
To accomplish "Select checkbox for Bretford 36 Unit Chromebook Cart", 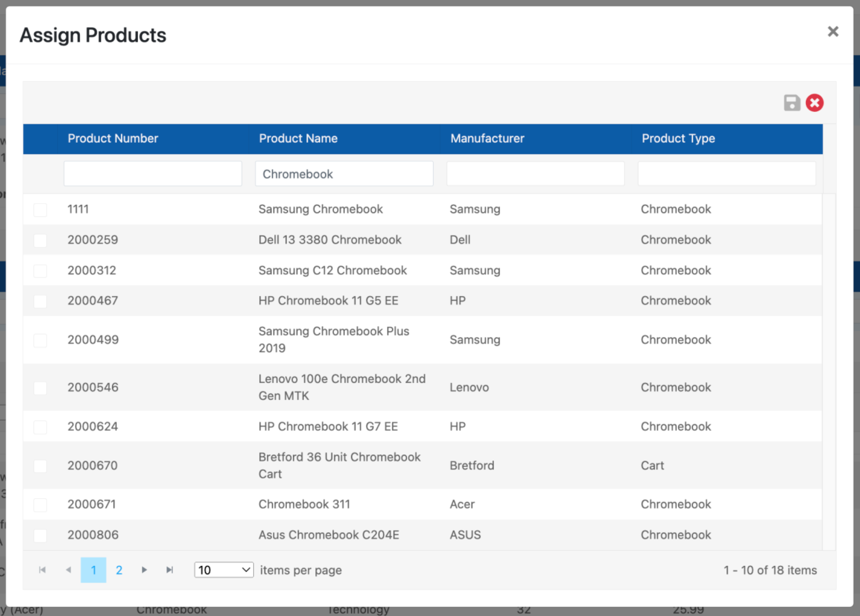I will coord(40,466).
